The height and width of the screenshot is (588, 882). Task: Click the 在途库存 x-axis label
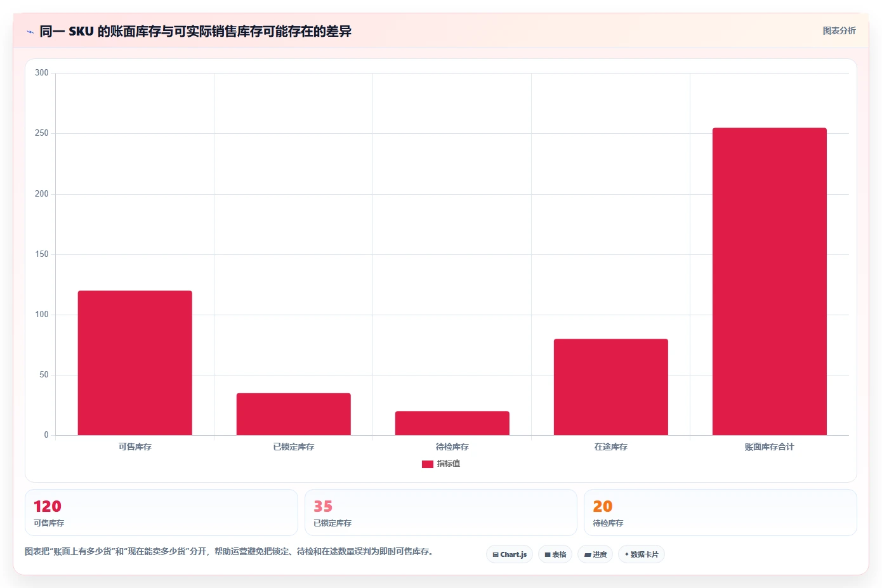pyautogui.click(x=611, y=447)
